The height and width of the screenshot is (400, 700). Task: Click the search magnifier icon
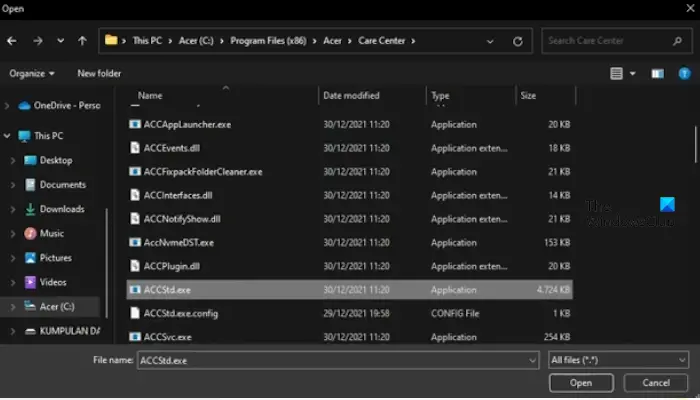coord(677,41)
